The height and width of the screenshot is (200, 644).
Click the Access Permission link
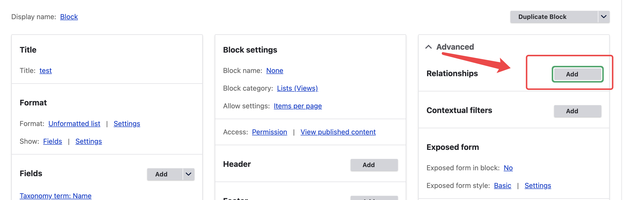[269, 132]
